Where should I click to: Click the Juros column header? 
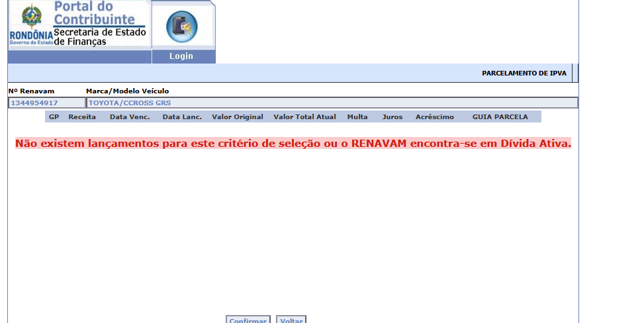(x=392, y=116)
